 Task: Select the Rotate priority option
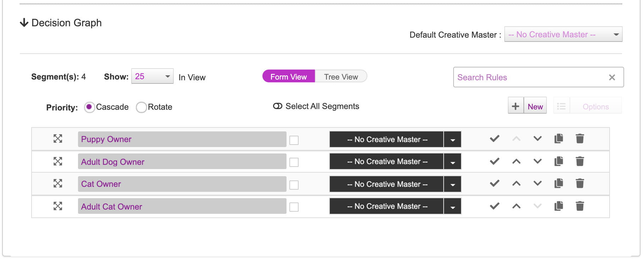pyautogui.click(x=141, y=107)
